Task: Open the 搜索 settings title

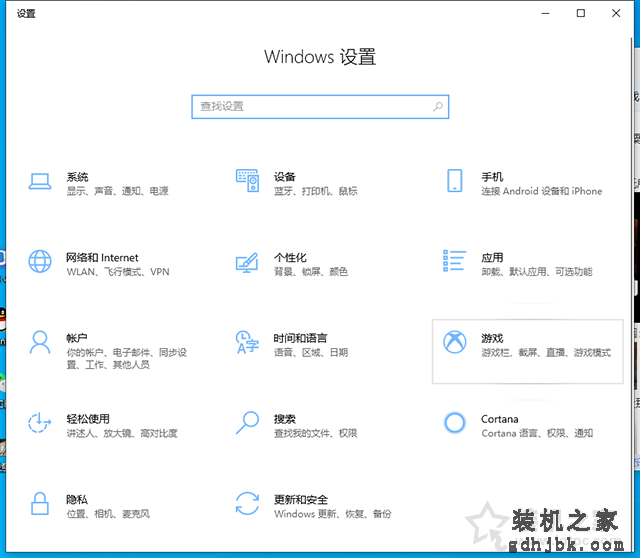Action: tap(284, 419)
